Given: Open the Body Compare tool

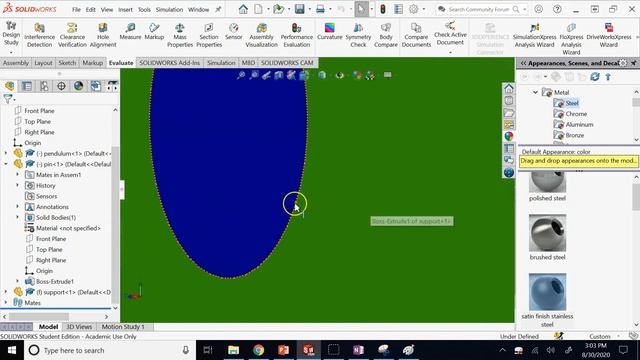Looking at the screenshot, I should (386, 35).
